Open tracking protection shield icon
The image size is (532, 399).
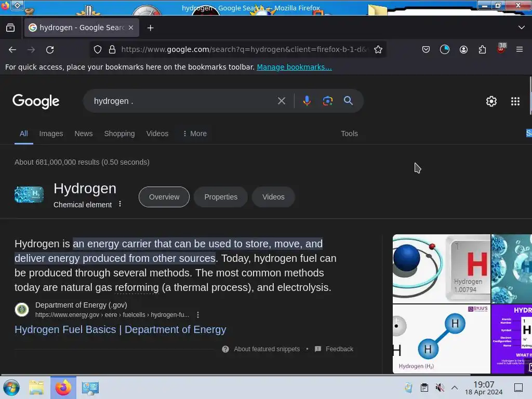click(x=98, y=49)
